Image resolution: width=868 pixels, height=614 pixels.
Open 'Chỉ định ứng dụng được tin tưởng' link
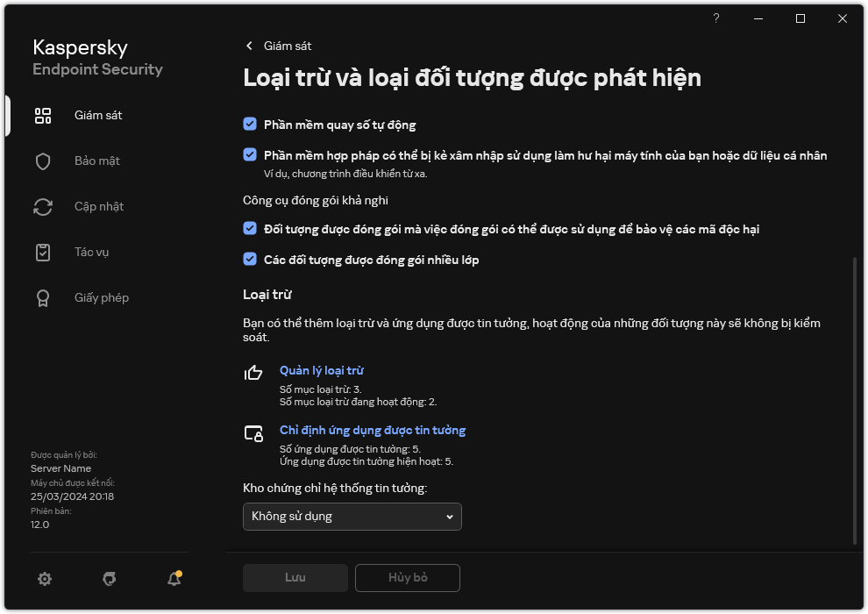tap(372, 431)
